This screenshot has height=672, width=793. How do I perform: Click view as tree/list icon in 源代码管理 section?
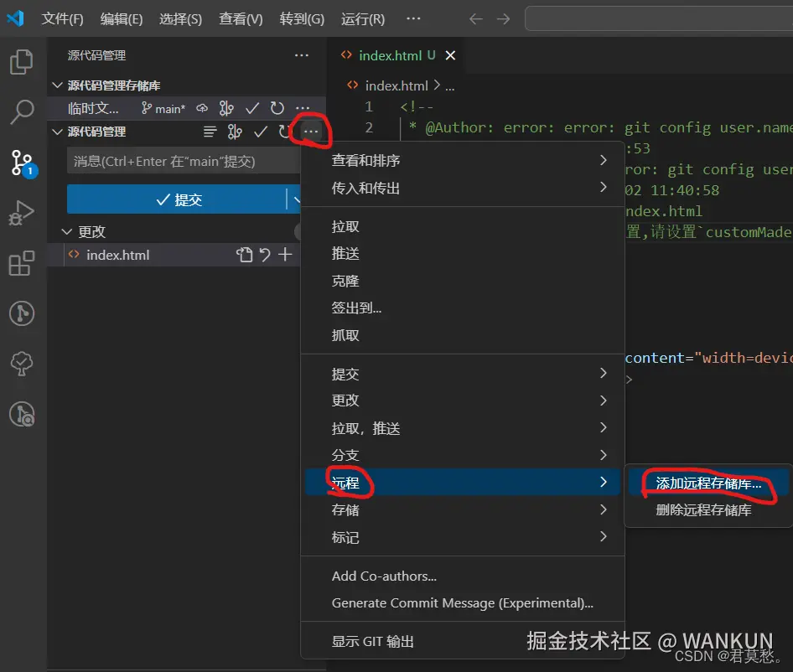(210, 132)
